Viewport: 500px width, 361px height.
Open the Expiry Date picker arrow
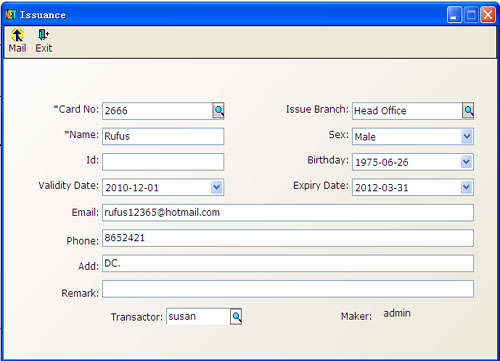click(466, 187)
